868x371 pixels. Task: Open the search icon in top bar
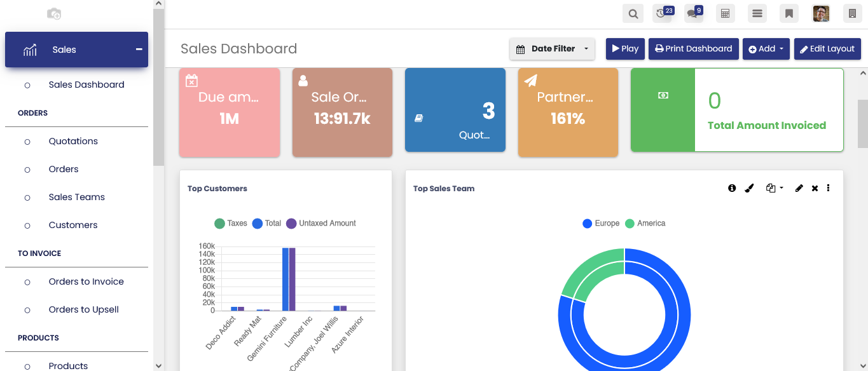tap(633, 13)
